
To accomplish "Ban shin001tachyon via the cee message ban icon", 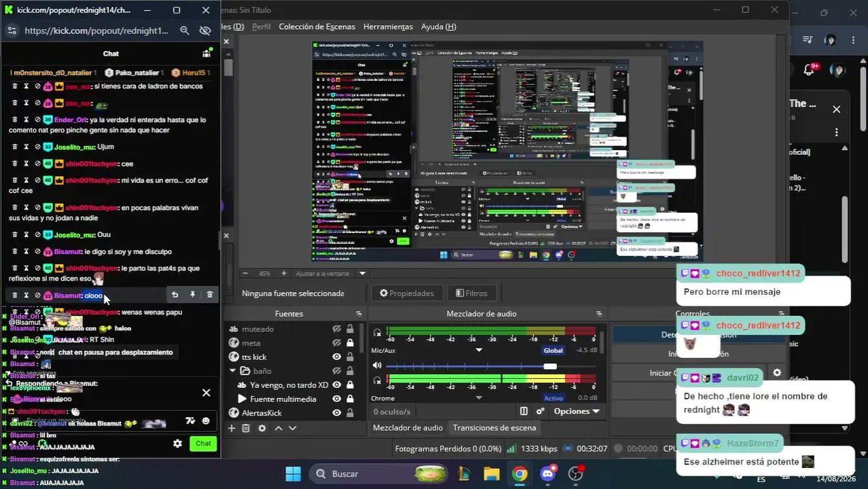I will (37, 164).
